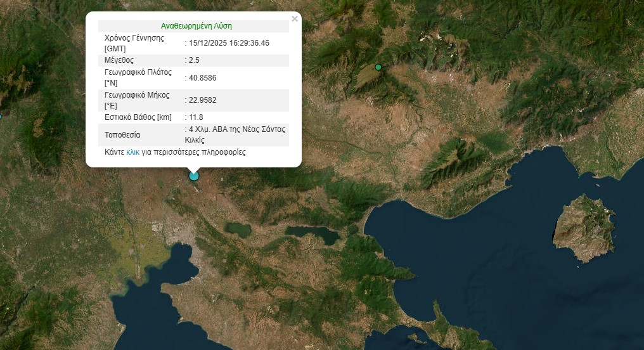
Task: Click the "Τοποθεσία" row label
Action: click(x=122, y=135)
